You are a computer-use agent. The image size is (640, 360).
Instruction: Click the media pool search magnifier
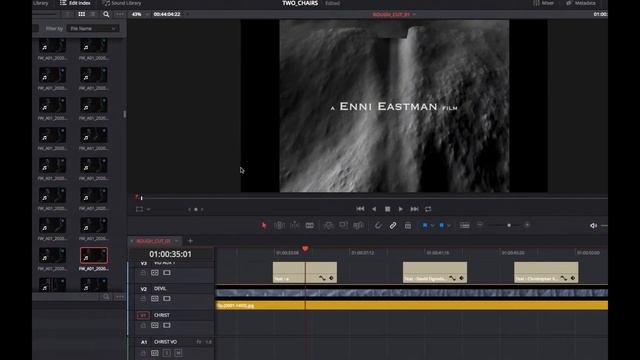[x=106, y=14]
